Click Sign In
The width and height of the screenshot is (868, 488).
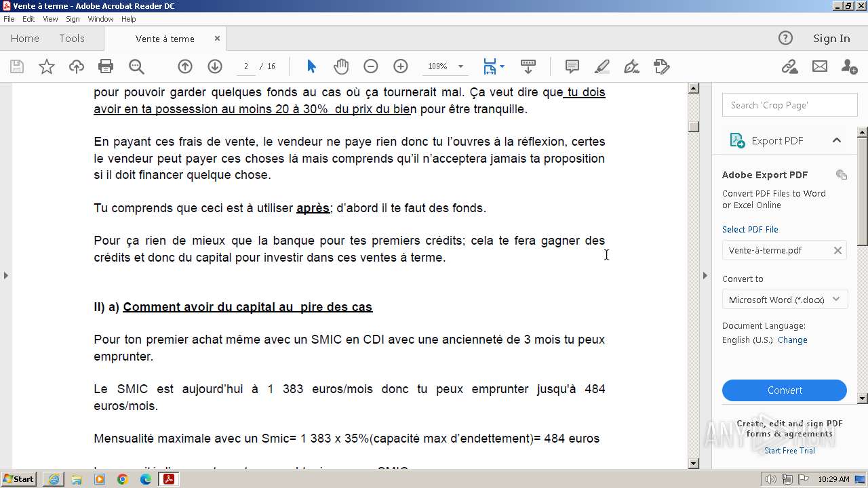831,39
